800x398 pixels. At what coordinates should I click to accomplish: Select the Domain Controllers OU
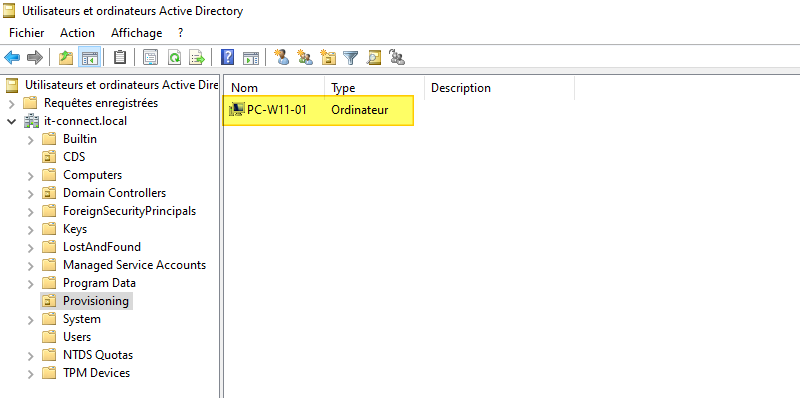(114, 193)
